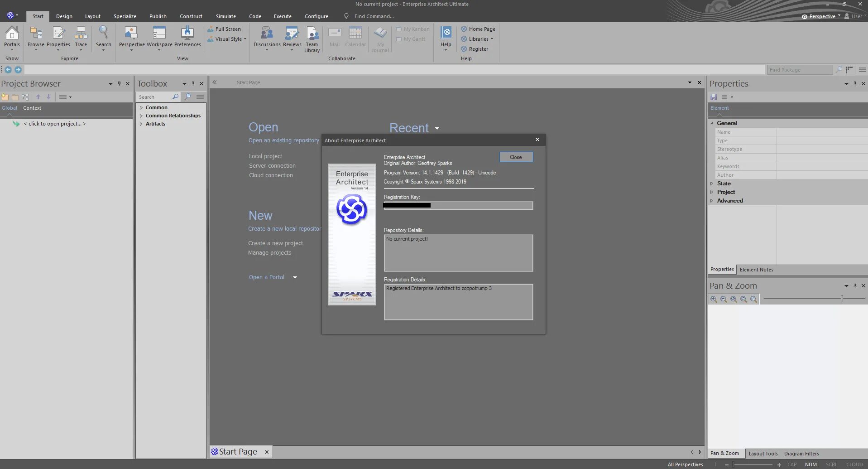The width and height of the screenshot is (868, 469).
Task: Switch to the Design ribbon tab
Action: point(64,16)
